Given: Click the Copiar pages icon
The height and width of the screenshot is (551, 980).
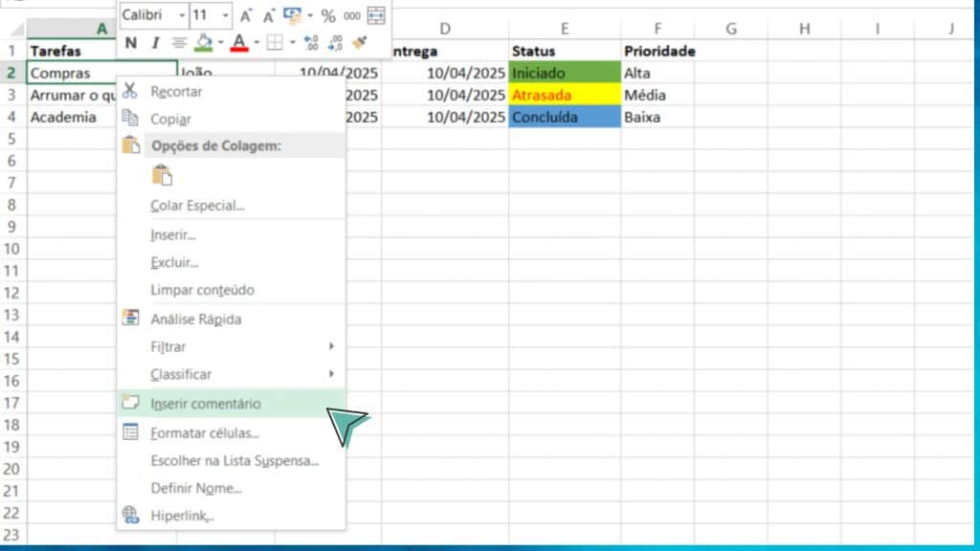Looking at the screenshot, I should pos(130,118).
